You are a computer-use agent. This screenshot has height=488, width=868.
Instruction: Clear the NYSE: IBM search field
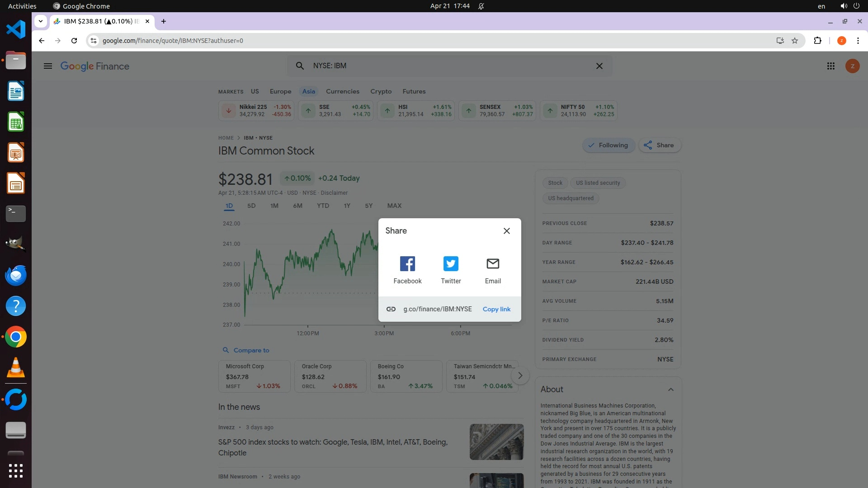coord(599,66)
